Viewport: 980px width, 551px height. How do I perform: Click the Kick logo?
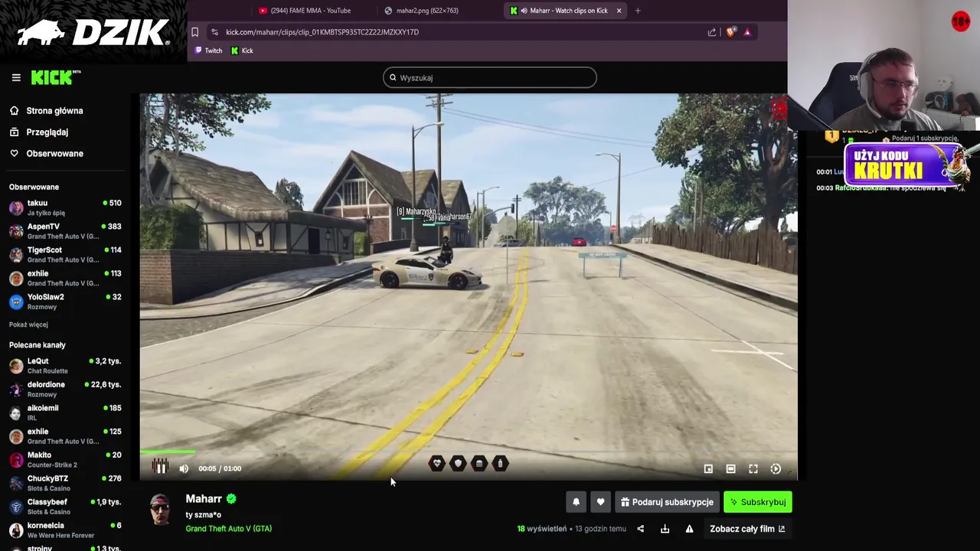56,77
